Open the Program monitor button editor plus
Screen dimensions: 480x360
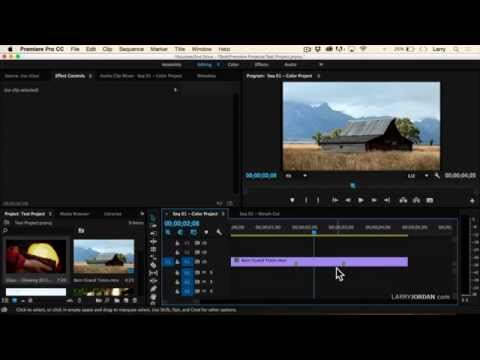click(x=472, y=201)
